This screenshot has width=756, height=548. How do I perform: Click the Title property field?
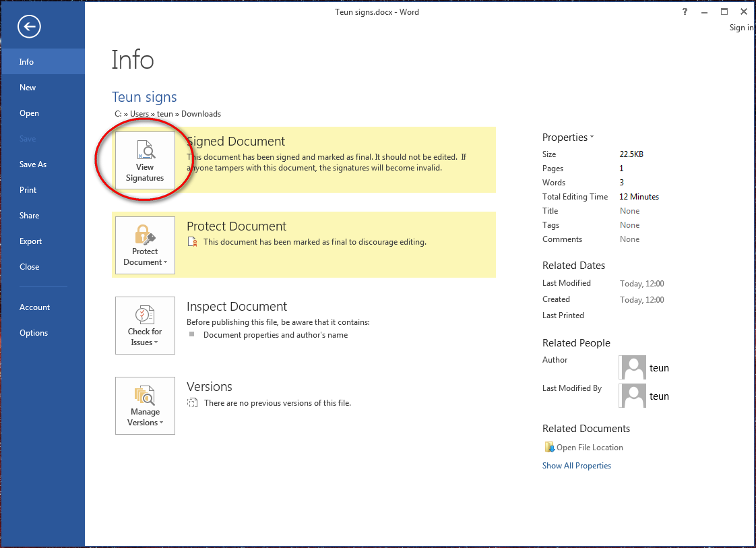pos(629,211)
